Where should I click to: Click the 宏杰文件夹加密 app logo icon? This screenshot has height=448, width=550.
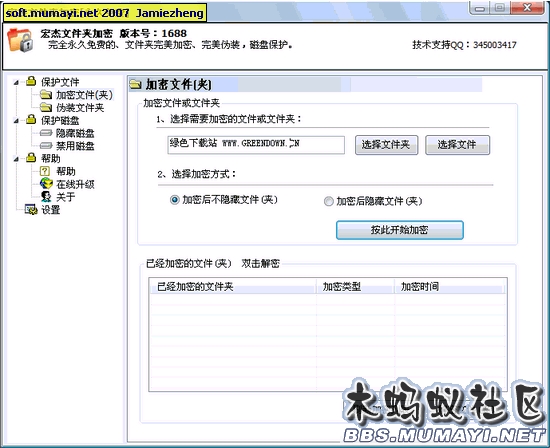(x=20, y=40)
